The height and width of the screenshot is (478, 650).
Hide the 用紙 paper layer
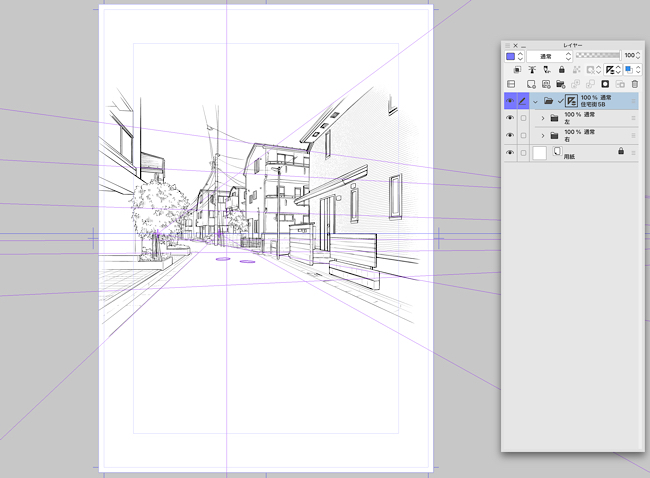click(510, 153)
